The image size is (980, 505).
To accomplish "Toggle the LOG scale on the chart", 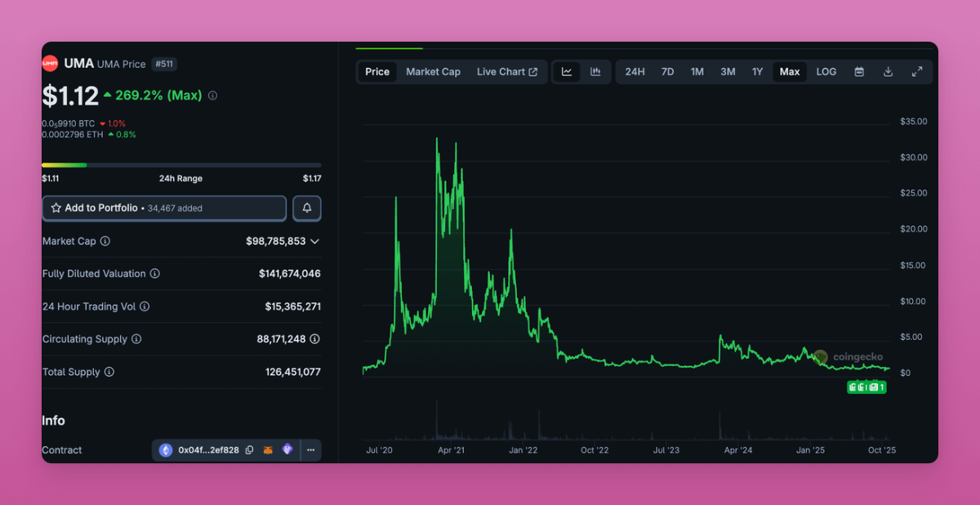I will (x=826, y=72).
